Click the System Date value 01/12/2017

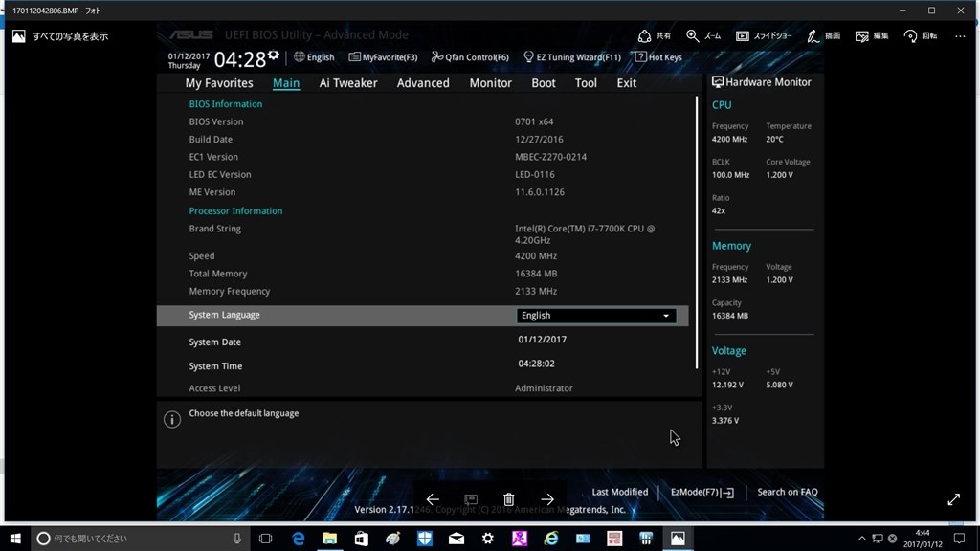542,340
